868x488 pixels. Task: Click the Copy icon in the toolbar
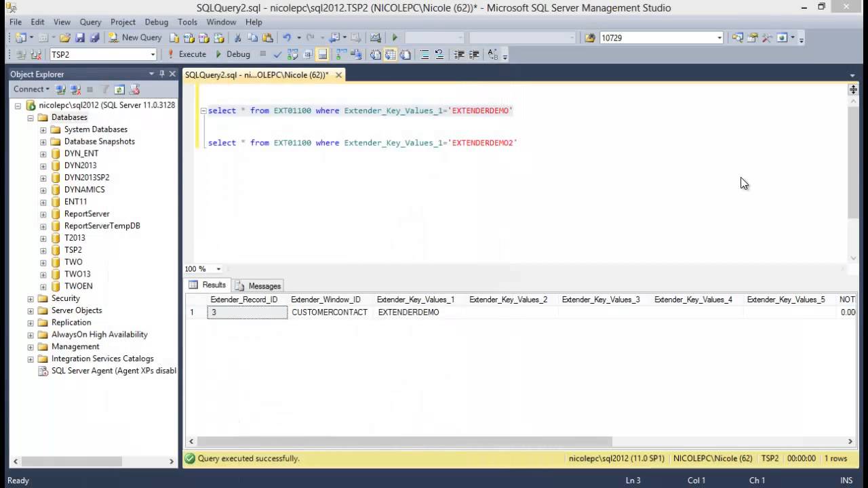point(253,38)
